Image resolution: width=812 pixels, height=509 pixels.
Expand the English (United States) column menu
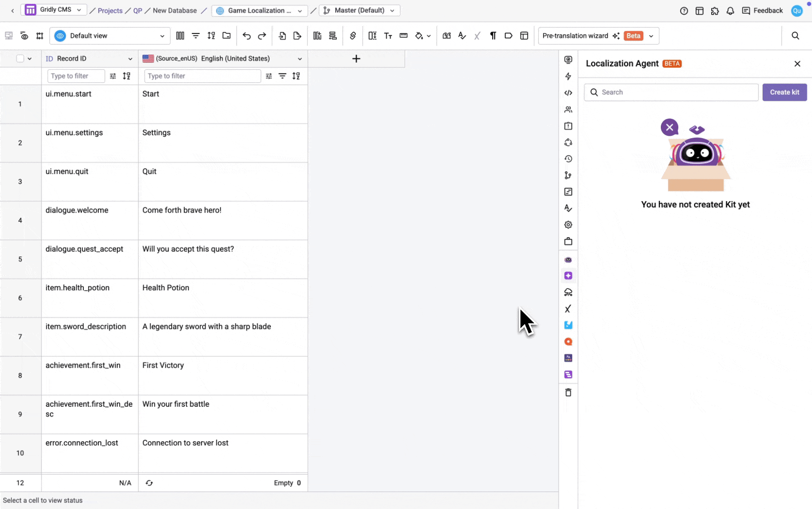(300, 59)
